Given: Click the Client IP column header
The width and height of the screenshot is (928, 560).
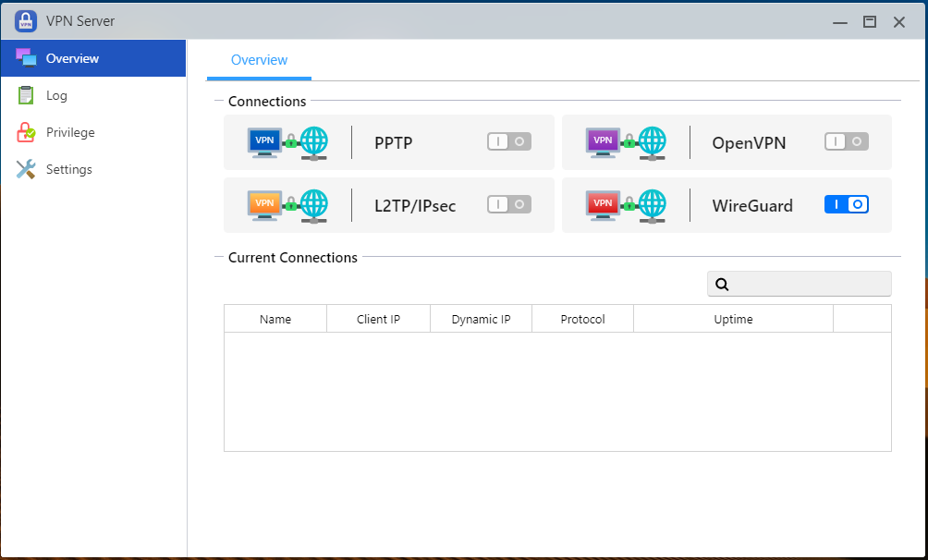Looking at the screenshot, I should point(378,319).
